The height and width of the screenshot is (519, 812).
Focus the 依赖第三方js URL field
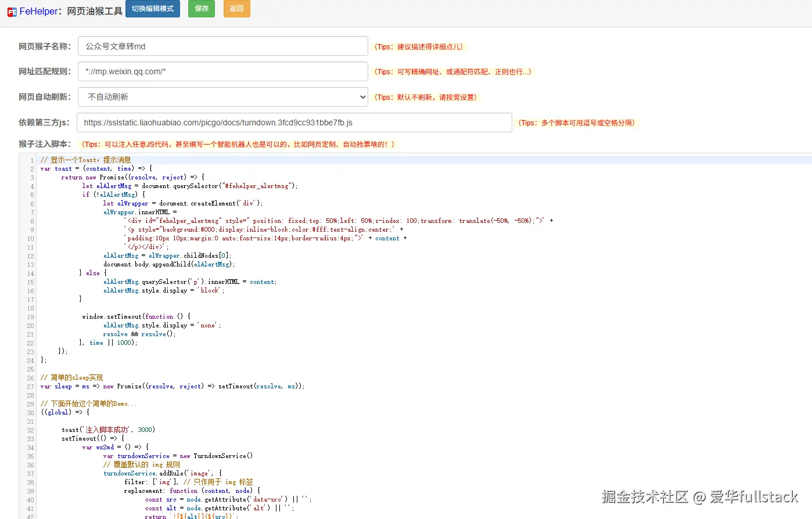pos(294,122)
